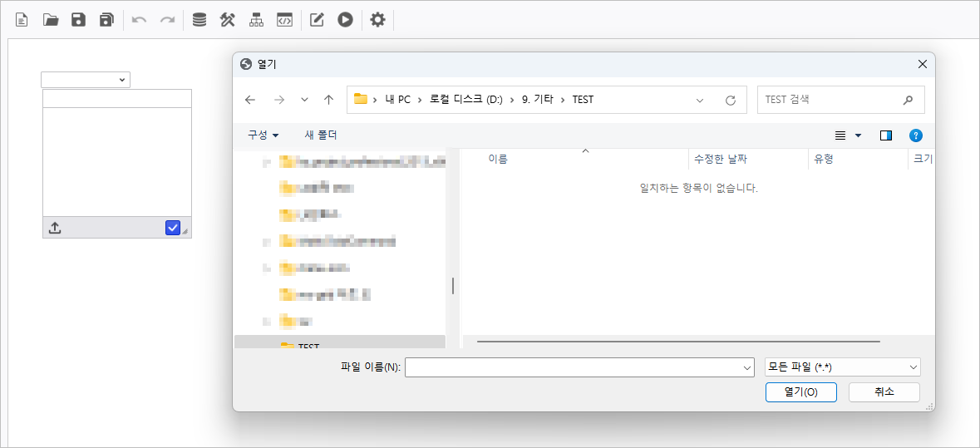The width and height of the screenshot is (980, 448).
Task: Toggle the blue checkbox under list box
Action: [x=173, y=228]
